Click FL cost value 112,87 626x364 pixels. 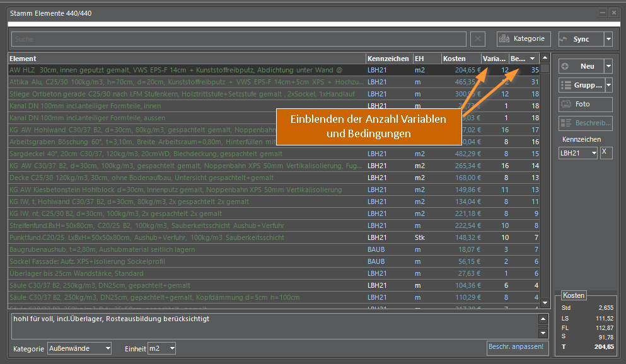(605, 328)
